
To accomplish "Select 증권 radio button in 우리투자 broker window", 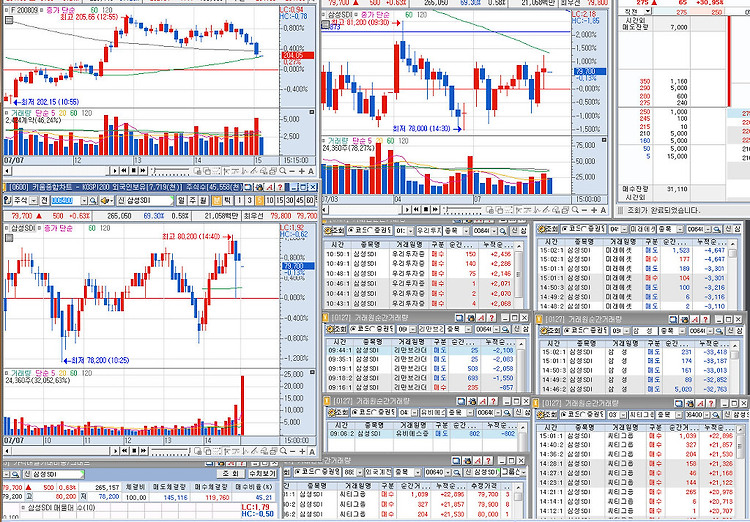I will click(371, 230).
